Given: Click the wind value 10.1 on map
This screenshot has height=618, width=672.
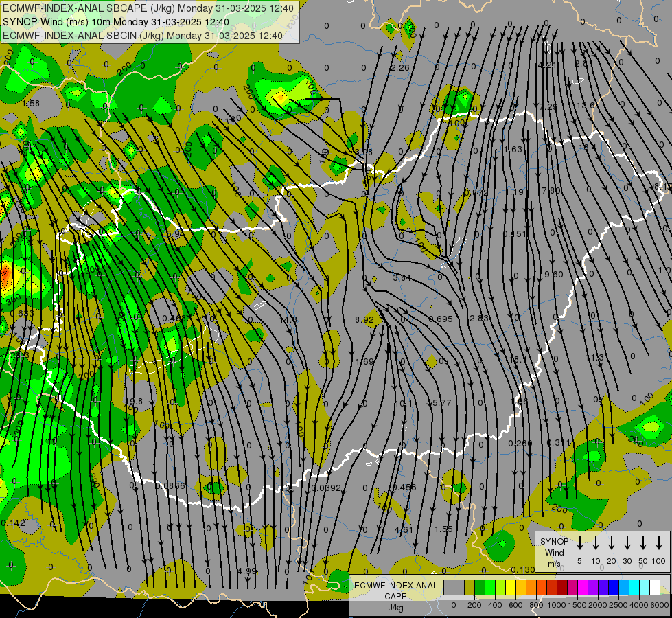Looking at the screenshot, I should tap(404, 404).
